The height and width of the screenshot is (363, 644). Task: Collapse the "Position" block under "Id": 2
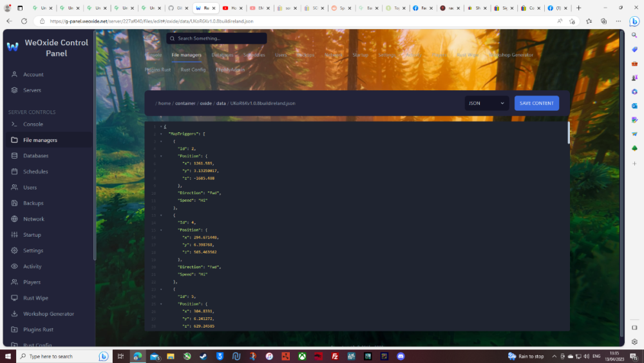point(161,156)
